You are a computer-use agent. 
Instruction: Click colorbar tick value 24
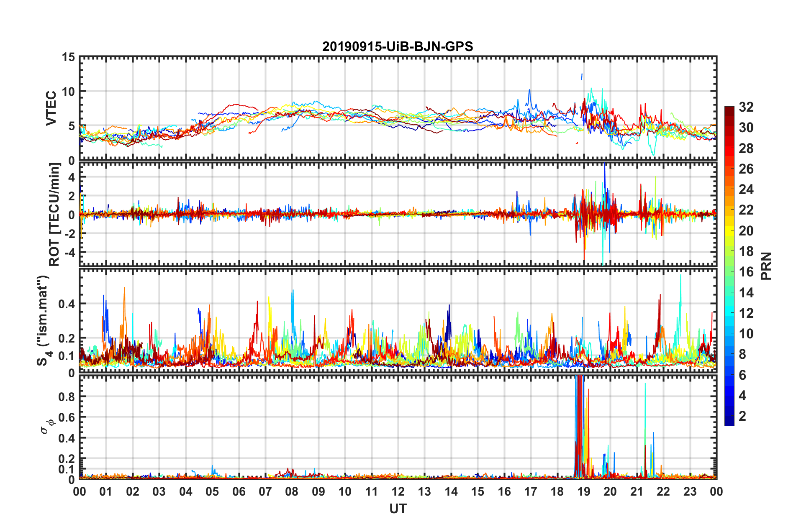coord(746,189)
